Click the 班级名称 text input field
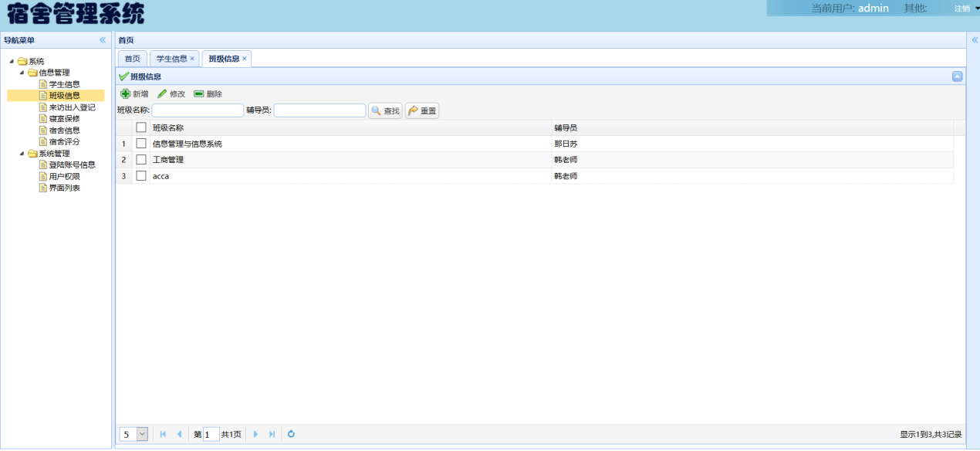The height and width of the screenshot is (451, 980). click(198, 110)
